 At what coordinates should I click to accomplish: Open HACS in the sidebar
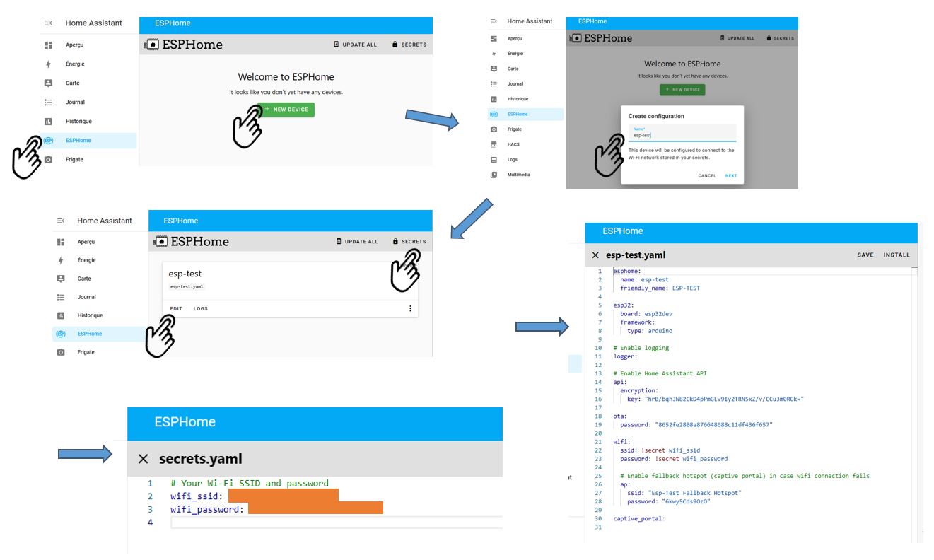coord(513,144)
